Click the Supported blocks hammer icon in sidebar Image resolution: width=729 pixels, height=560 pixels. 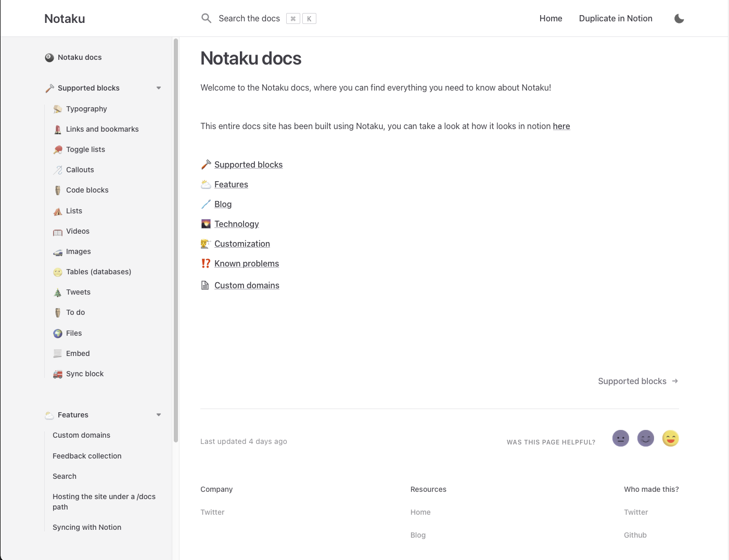(49, 88)
